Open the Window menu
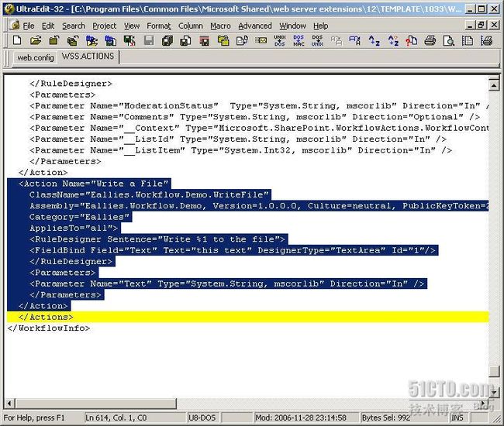The image size is (504, 426). point(292,26)
